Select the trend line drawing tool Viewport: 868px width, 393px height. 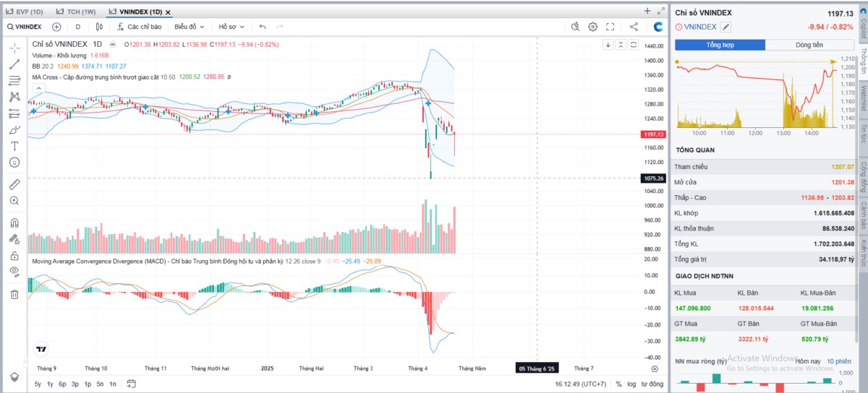(14, 64)
